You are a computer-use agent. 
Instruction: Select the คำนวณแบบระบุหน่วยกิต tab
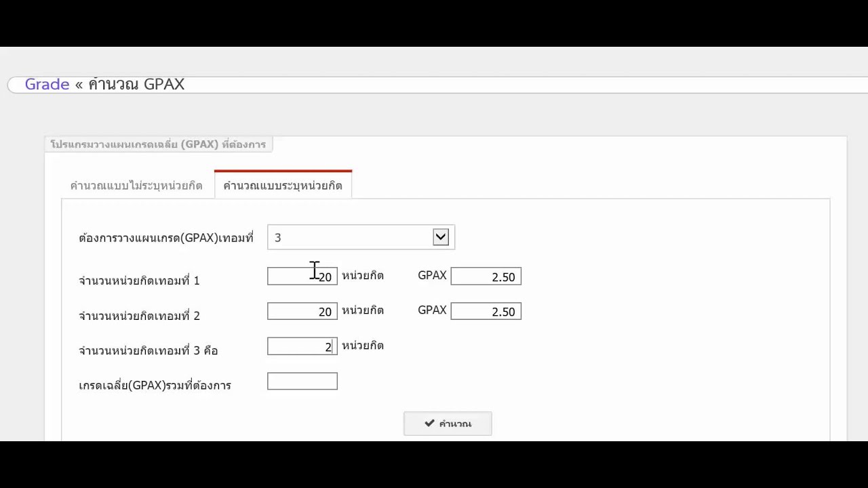[283, 185]
